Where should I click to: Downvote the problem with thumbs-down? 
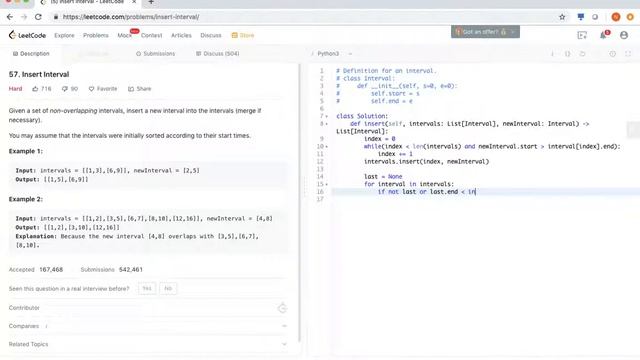(64, 89)
